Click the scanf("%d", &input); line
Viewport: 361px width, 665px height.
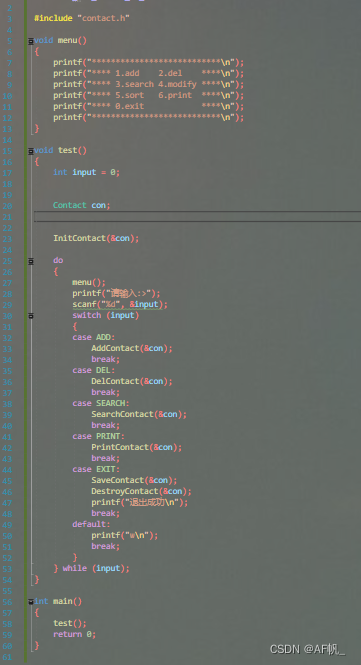pos(120,305)
